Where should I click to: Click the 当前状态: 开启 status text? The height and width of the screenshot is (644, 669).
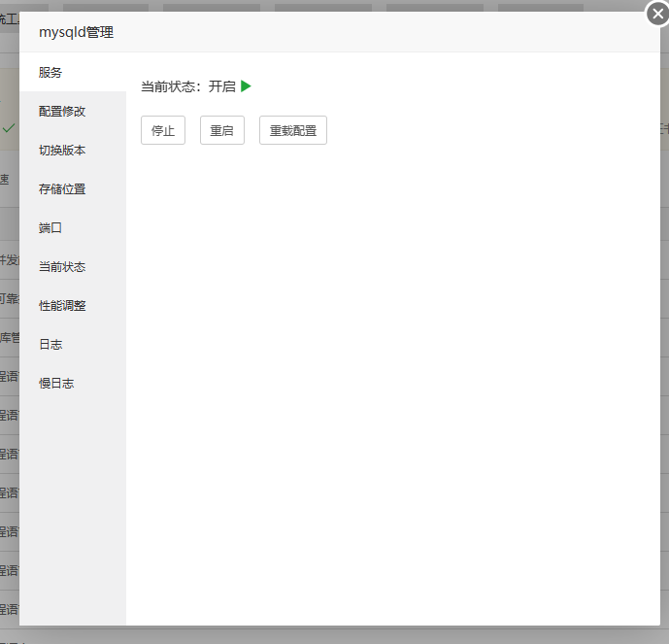[188, 86]
